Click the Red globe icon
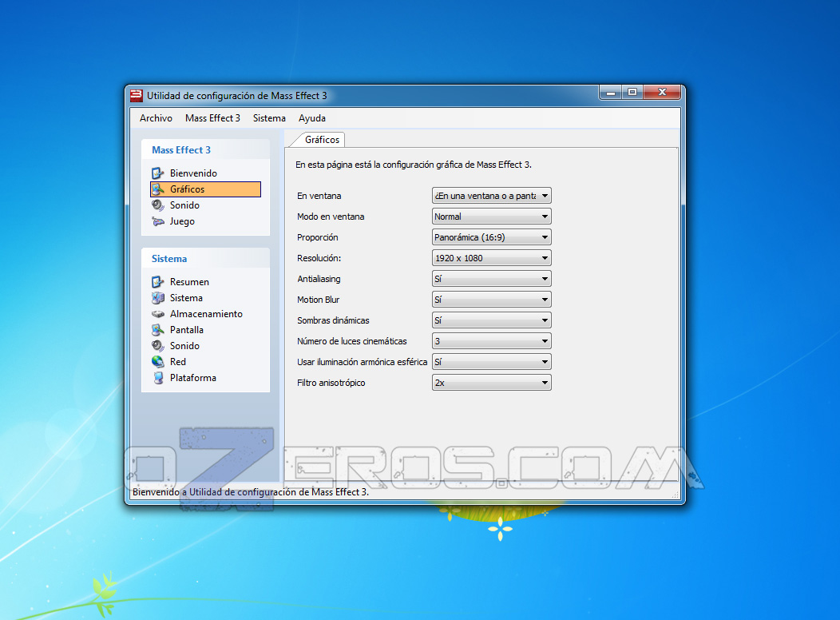 (157, 362)
